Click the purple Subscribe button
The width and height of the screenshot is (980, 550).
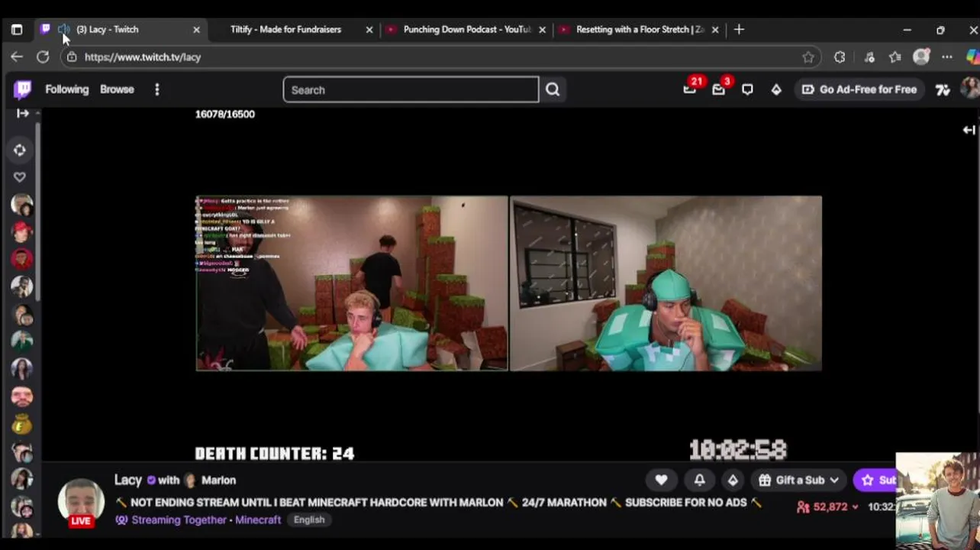(x=876, y=480)
